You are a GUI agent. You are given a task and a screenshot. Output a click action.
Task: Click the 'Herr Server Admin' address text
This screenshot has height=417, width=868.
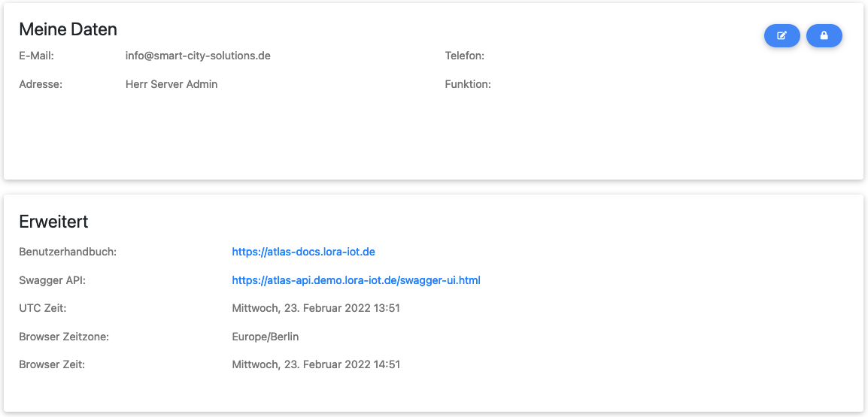171,84
